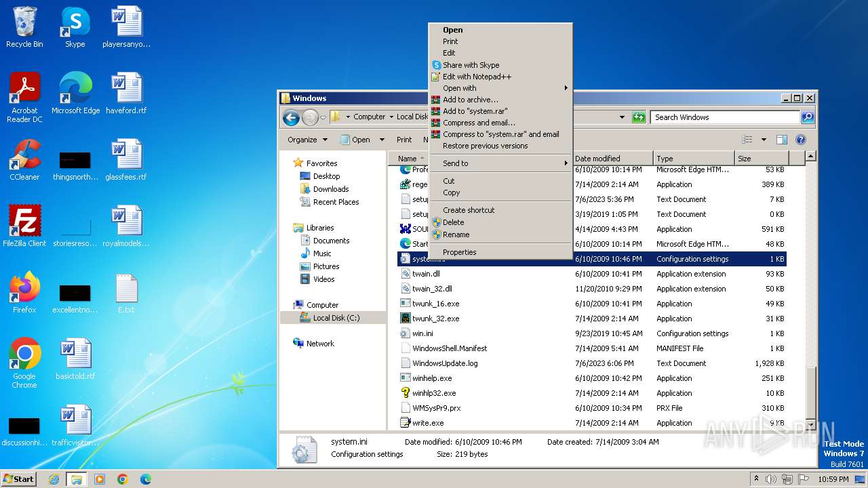Select Share with Skype
This screenshot has width=868, height=488.
click(500, 65)
